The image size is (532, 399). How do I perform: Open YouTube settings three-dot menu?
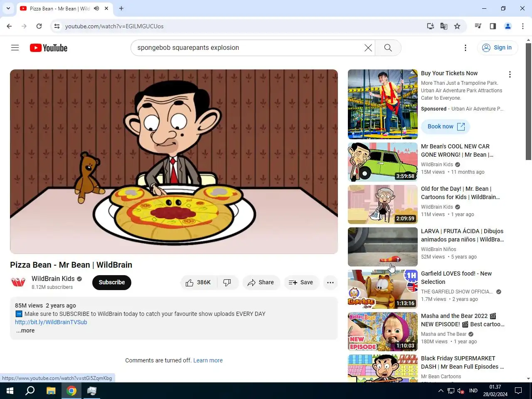click(465, 48)
